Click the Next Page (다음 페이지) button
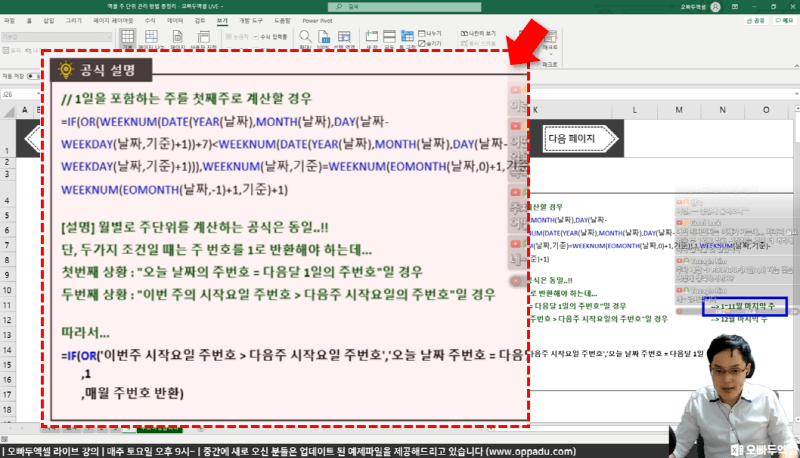Viewport: 800px width, 458px height. point(580,138)
